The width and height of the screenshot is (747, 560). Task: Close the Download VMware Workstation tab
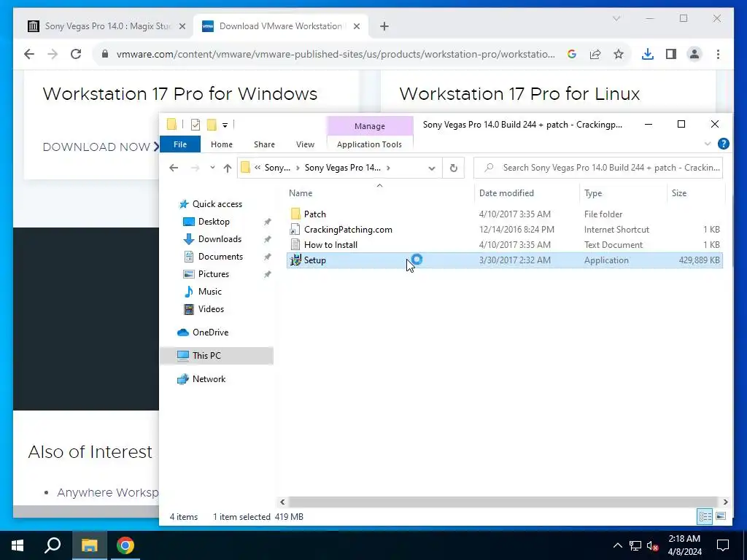coord(356,26)
